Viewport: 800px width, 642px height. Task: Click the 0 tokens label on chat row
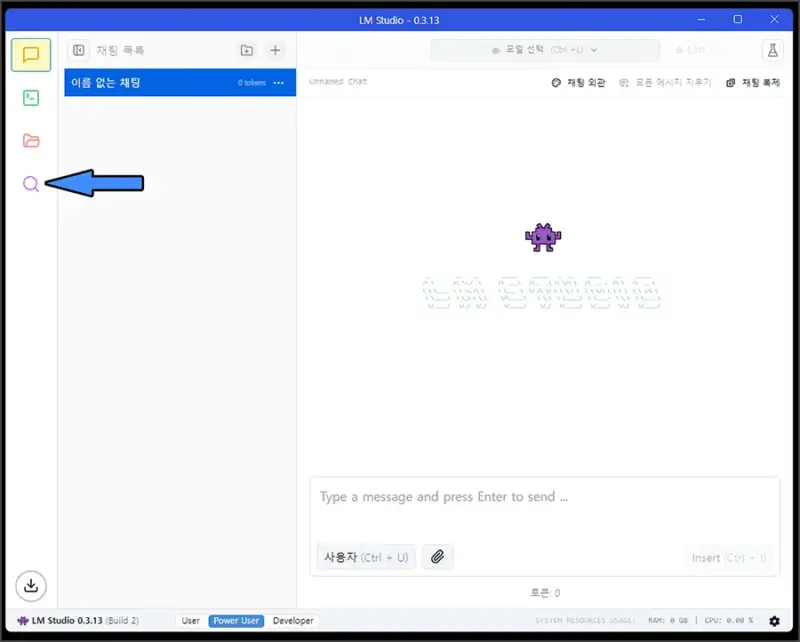[252, 83]
